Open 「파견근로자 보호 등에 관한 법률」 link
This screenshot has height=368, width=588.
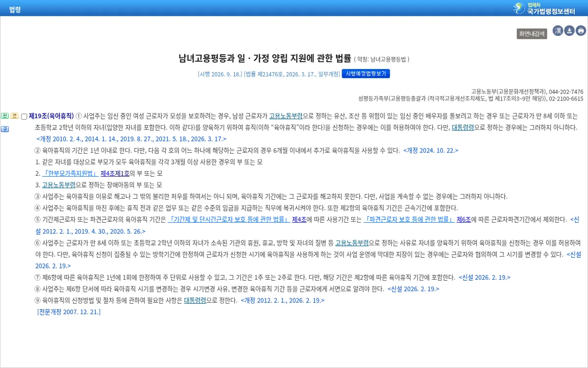tap(409, 219)
